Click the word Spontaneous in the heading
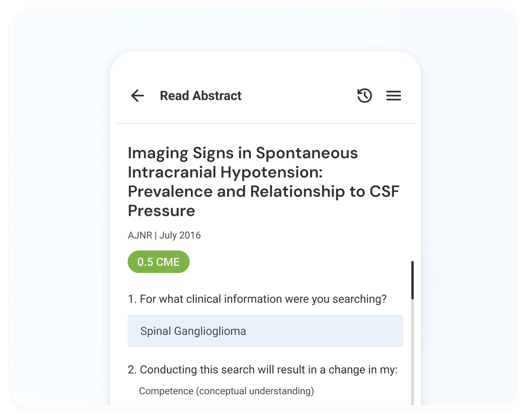This screenshot has height=420, width=527. [x=307, y=153]
